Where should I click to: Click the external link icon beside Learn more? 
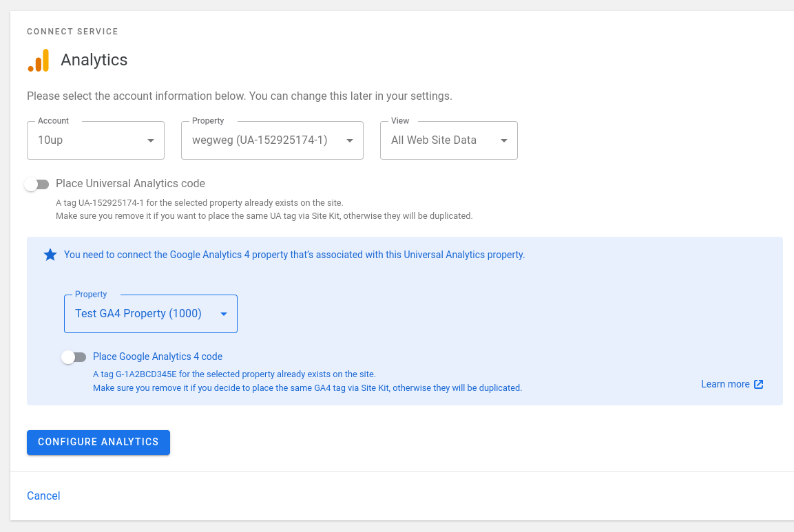click(x=759, y=384)
